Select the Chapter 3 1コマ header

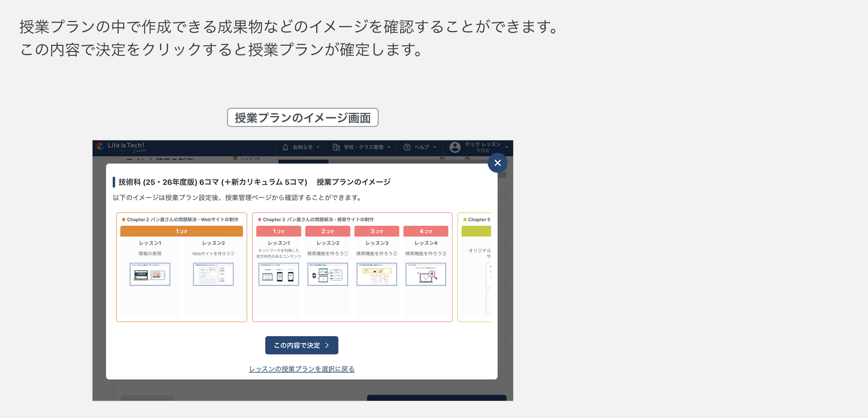coord(279,231)
